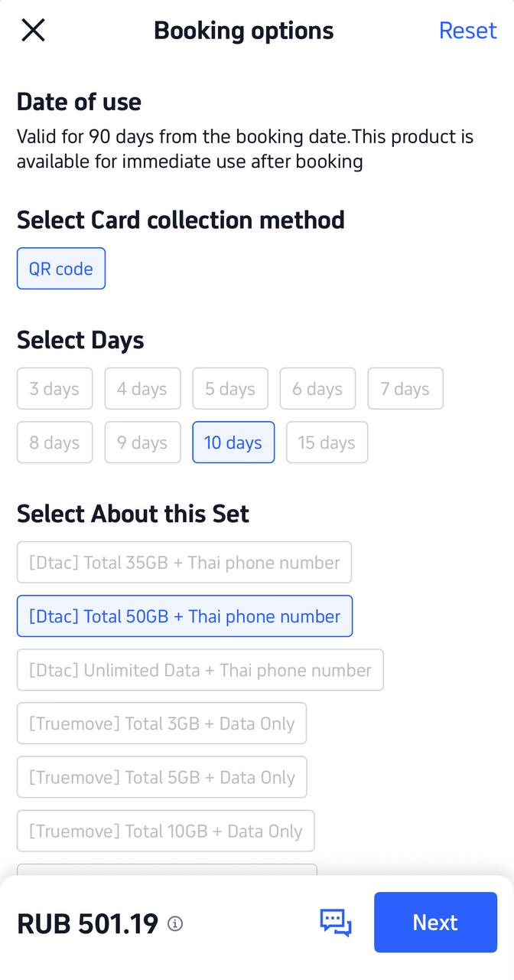This screenshot has height=980, width=514.
Task: Select the 7 days duration
Action: [x=405, y=389]
